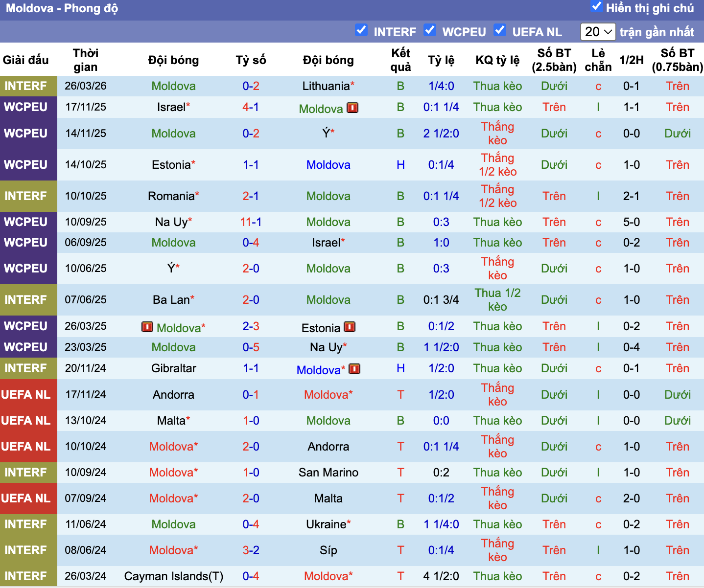The height and width of the screenshot is (588, 704).
Task: Click 'Thua 1/2 kèo' result in Ba Lan row
Action: (x=497, y=300)
